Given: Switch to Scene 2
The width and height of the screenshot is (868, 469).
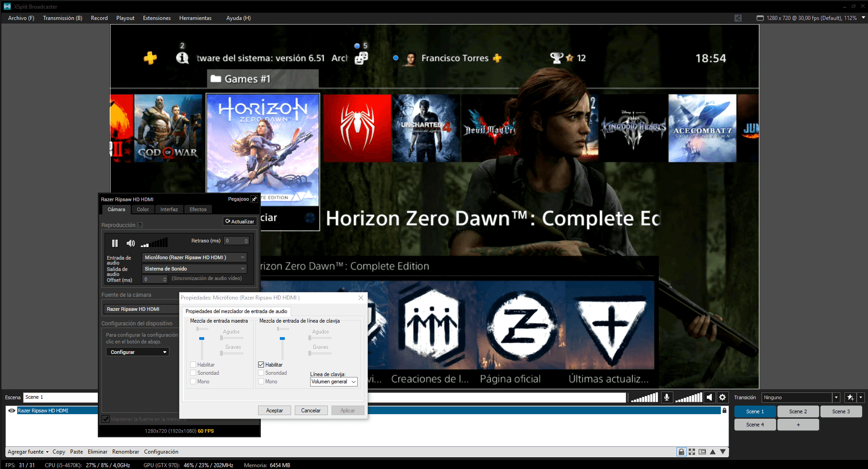Looking at the screenshot, I should coord(798,411).
